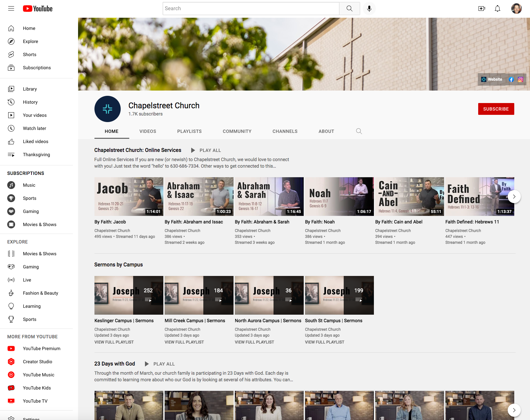The width and height of the screenshot is (530, 420).
Task: Switch to the About tab
Action: click(x=326, y=131)
